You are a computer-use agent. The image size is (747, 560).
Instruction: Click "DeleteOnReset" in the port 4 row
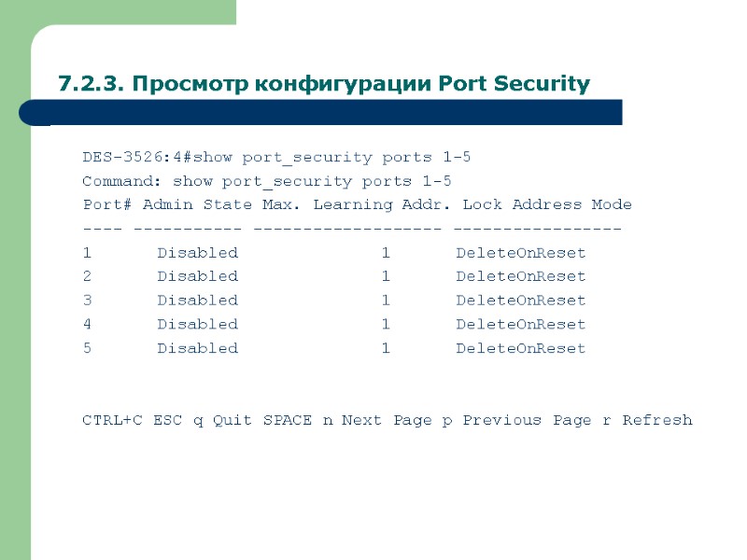click(521, 325)
